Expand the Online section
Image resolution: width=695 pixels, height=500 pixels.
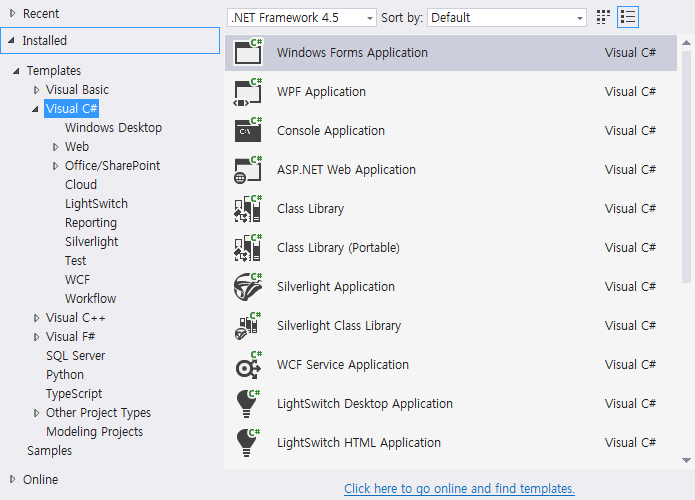[x=11, y=480]
